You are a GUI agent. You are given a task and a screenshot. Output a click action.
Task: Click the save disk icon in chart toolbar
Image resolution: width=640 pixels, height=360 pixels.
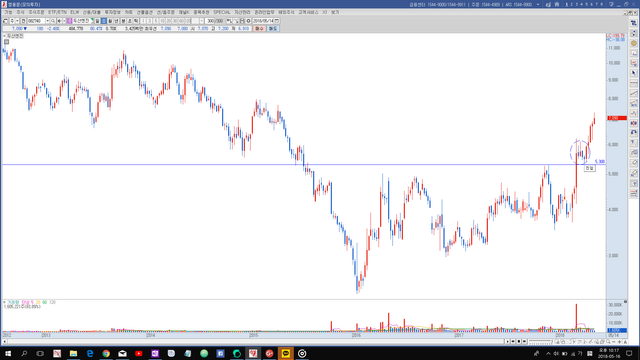pos(242,21)
